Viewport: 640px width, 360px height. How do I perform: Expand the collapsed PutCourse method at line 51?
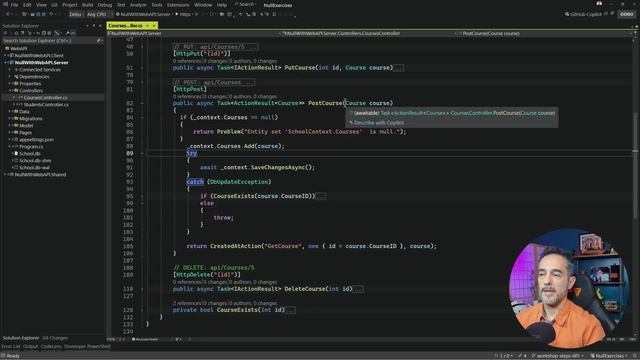pos(142,68)
